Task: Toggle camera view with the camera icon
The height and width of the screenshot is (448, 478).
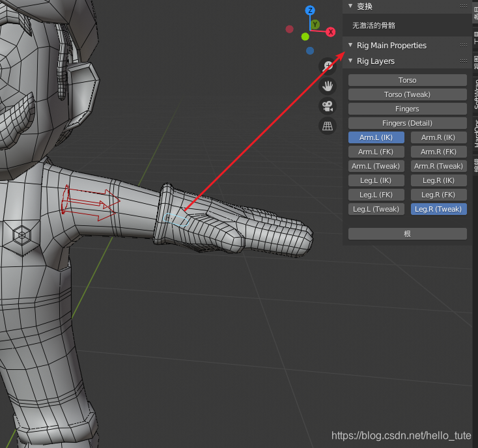Action: (328, 106)
